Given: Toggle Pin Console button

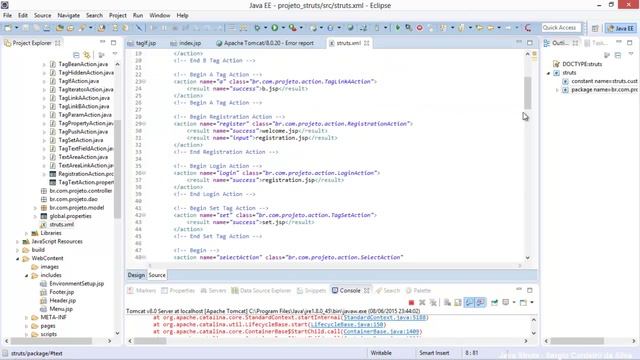Looking at the screenshot, I should coord(494,302).
